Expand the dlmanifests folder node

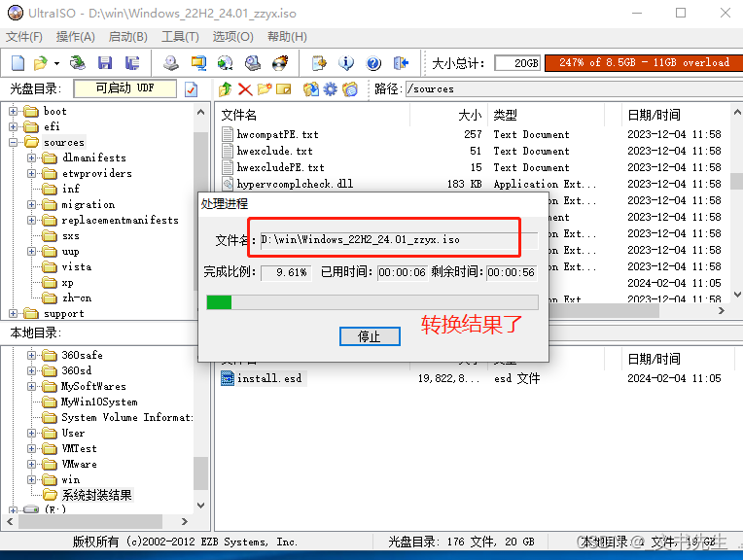click(x=31, y=157)
